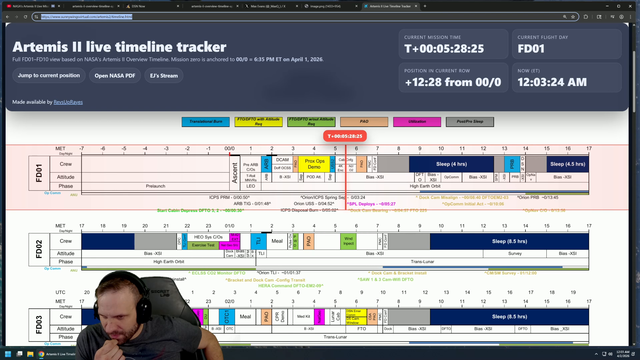Click the orange PAO legend swatch
The height and width of the screenshot is (360, 640).
click(364, 122)
